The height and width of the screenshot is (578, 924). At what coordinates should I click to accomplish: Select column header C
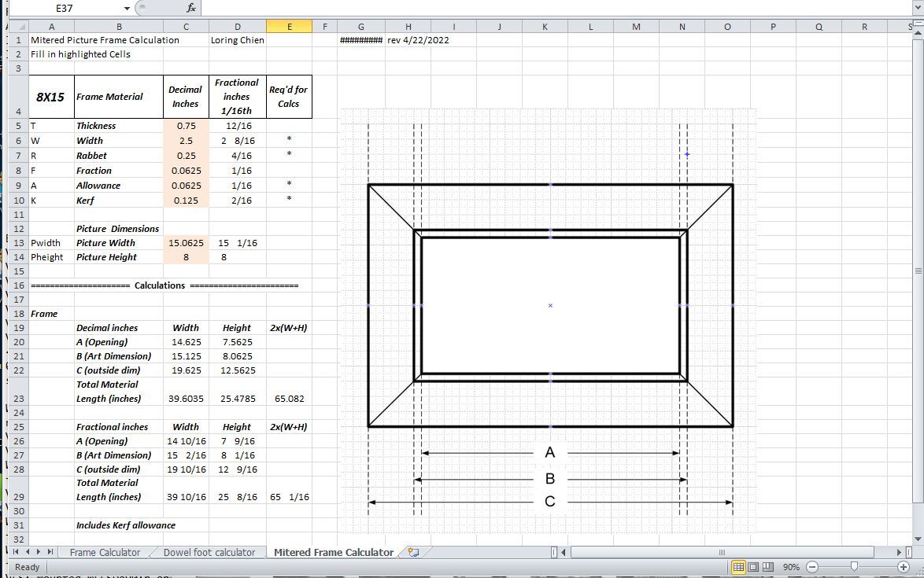[x=186, y=27]
